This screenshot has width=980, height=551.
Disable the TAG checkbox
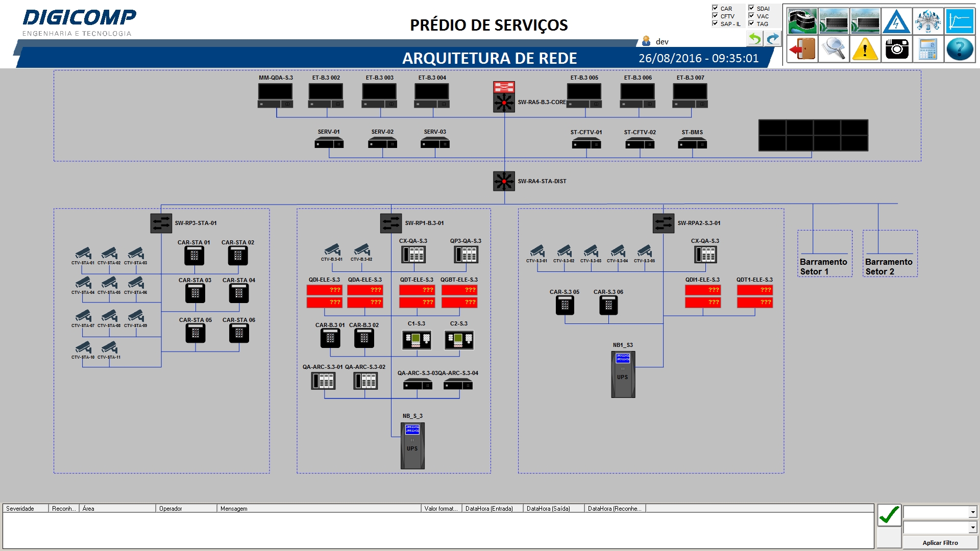click(x=751, y=23)
